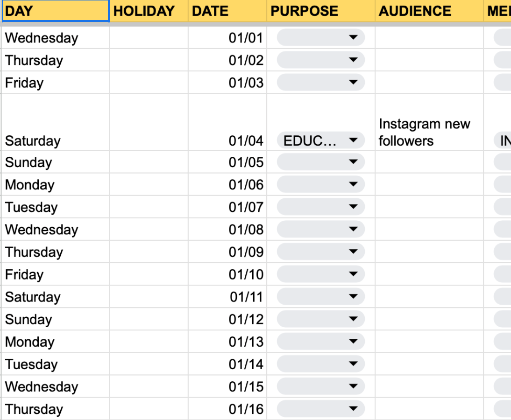This screenshot has width=511, height=420.
Task: Open the PURPOSE dropdown for 01/01
Action: (321, 38)
